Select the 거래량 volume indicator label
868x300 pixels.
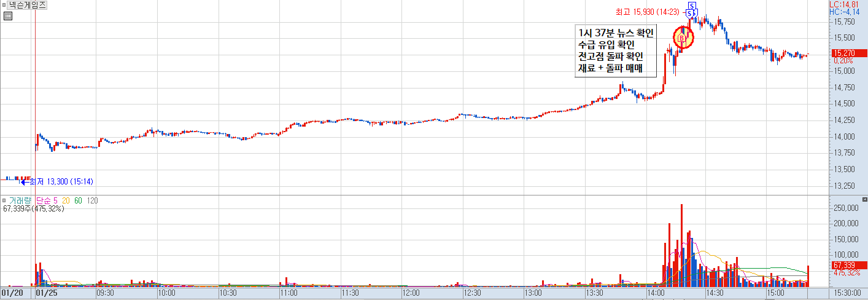click(20, 200)
